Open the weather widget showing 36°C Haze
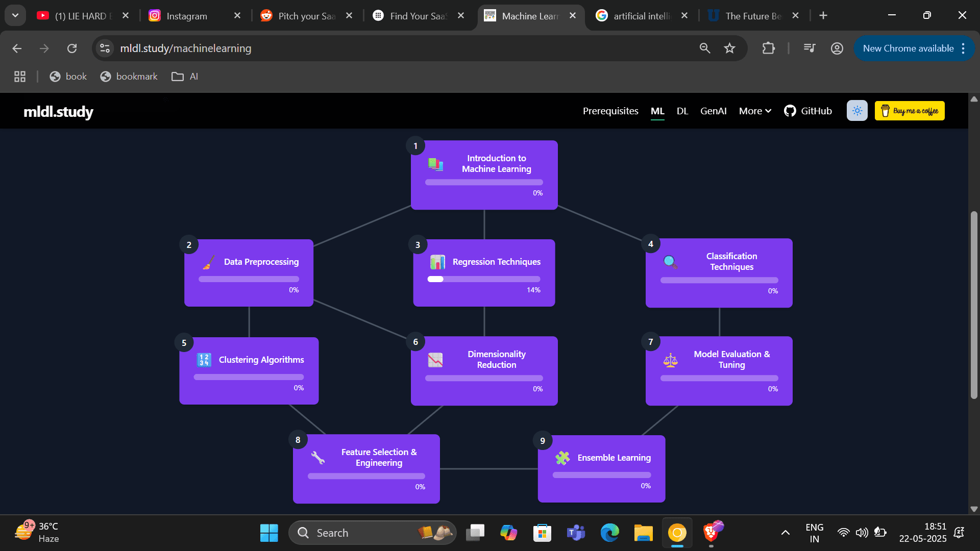This screenshot has height=551, width=980. pos(37,532)
